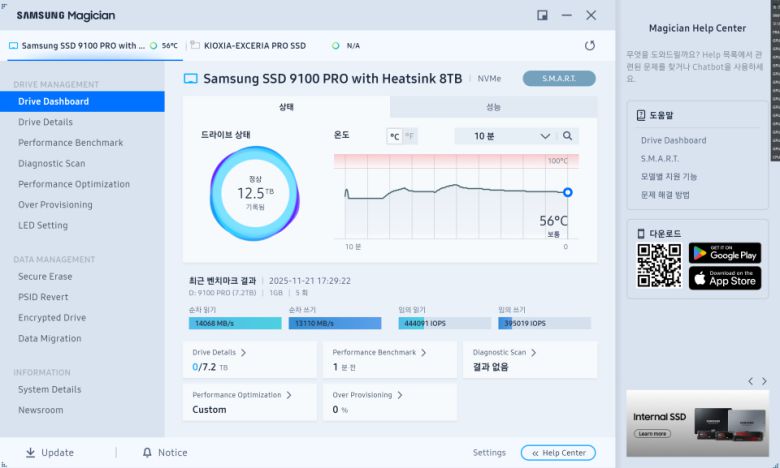Click the 임의 쓰기 395019 IOPS bar
The width and height of the screenshot is (780, 468).
pos(544,323)
